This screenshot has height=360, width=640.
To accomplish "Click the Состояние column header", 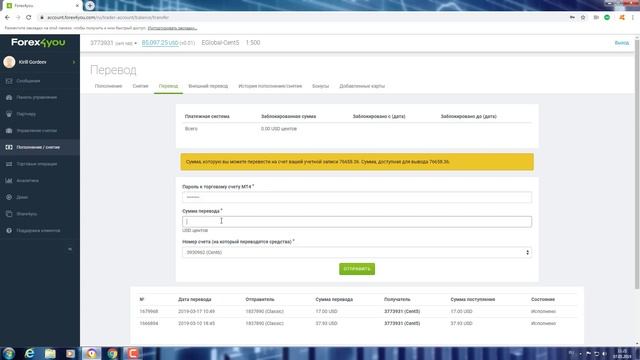I will click(x=543, y=299).
